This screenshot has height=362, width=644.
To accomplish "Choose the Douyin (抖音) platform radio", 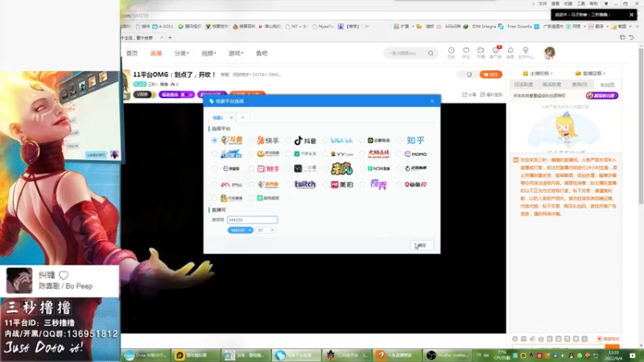I will 288,140.
